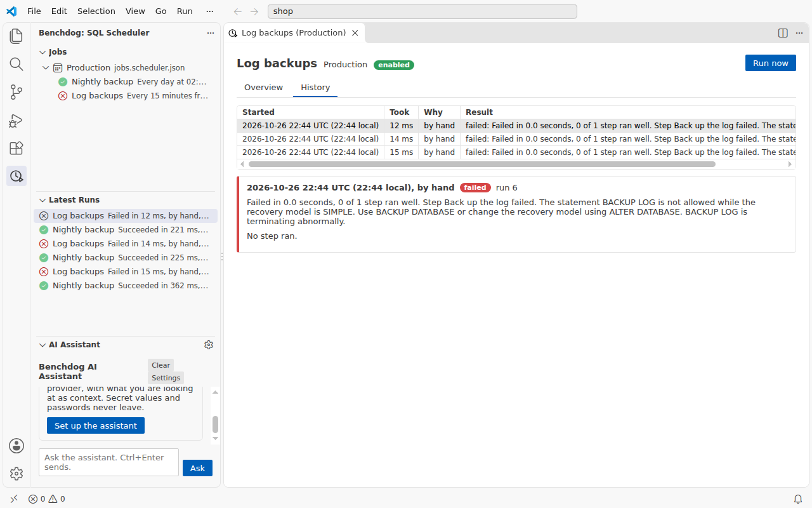This screenshot has width=812, height=508.
Task: Select Nightly backup run Succeeded in 362 ms
Action: coord(126,286)
